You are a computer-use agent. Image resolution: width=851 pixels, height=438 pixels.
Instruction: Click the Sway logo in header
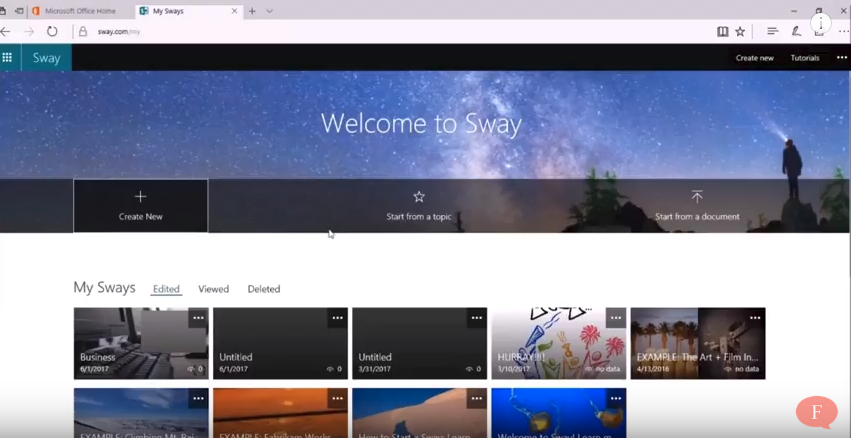(x=46, y=58)
